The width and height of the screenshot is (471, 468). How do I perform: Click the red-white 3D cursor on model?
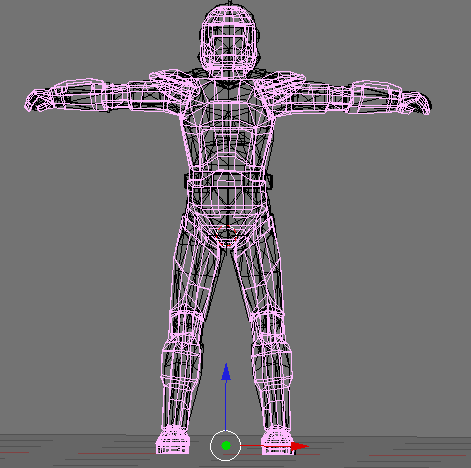click(226, 236)
